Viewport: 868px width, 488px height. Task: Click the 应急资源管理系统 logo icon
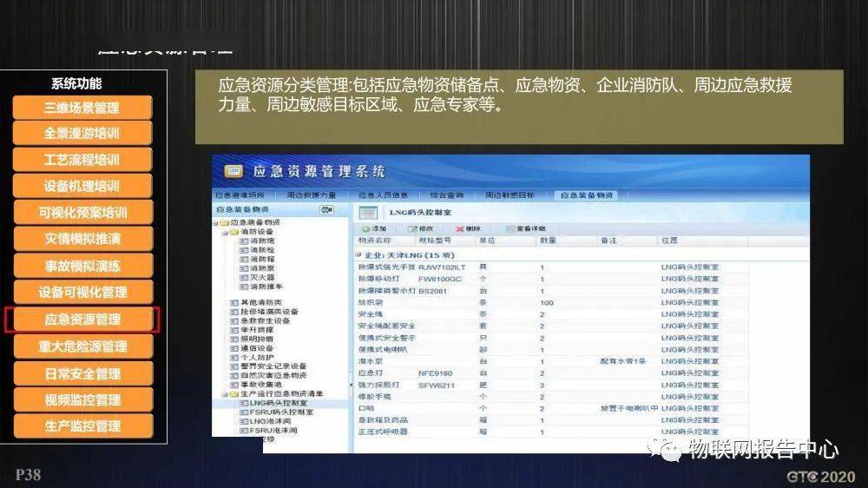tap(233, 172)
